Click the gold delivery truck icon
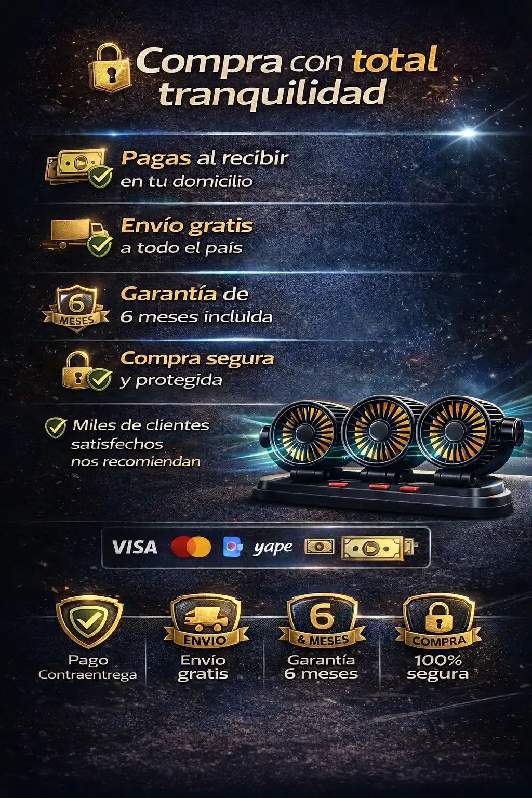532x798 pixels. tap(78, 236)
